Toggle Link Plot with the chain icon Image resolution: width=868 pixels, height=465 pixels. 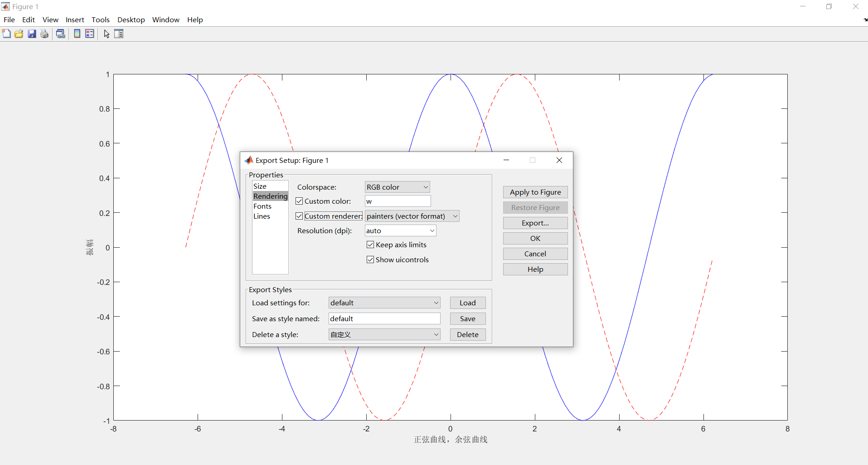coord(60,34)
